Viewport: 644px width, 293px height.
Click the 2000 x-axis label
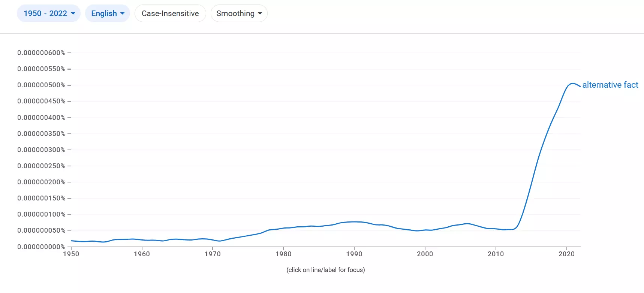point(425,254)
